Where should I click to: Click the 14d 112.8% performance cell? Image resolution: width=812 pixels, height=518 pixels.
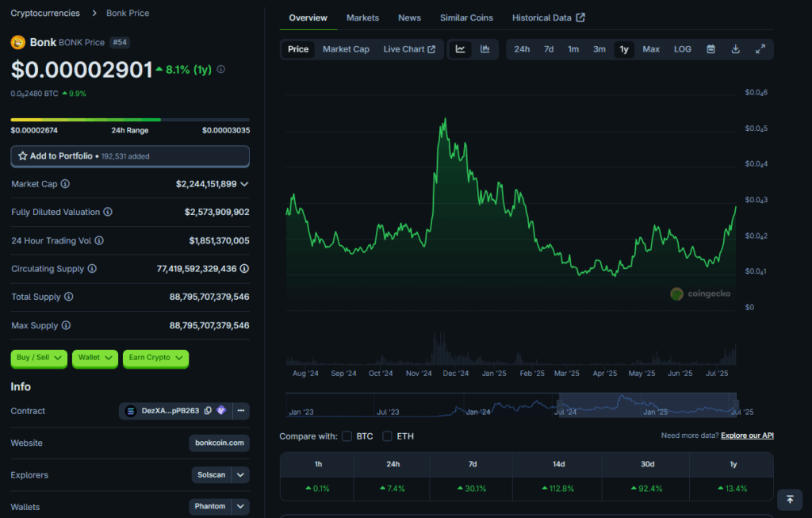[x=558, y=489]
